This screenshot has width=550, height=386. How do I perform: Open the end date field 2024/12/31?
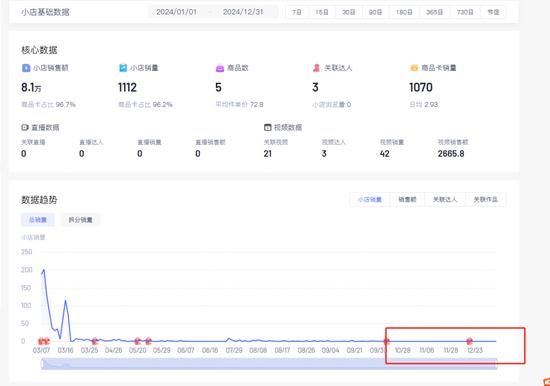pyautogui.click(x=243, y=12)
